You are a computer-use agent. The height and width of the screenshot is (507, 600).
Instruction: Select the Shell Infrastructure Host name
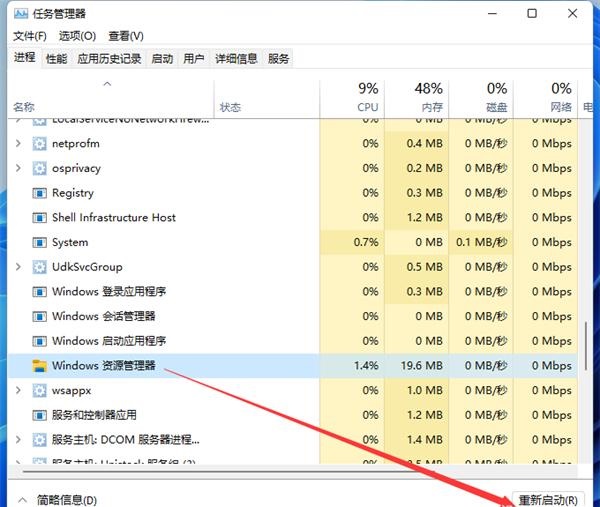114,218
